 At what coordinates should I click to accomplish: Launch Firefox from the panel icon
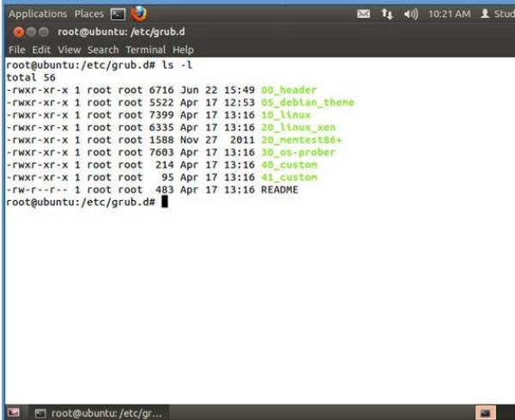(138, 14)
